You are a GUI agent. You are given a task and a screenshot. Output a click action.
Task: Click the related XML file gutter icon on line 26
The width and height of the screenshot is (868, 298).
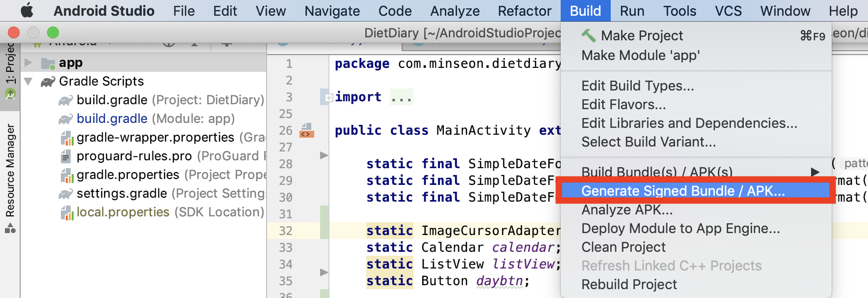coord(307,131)
